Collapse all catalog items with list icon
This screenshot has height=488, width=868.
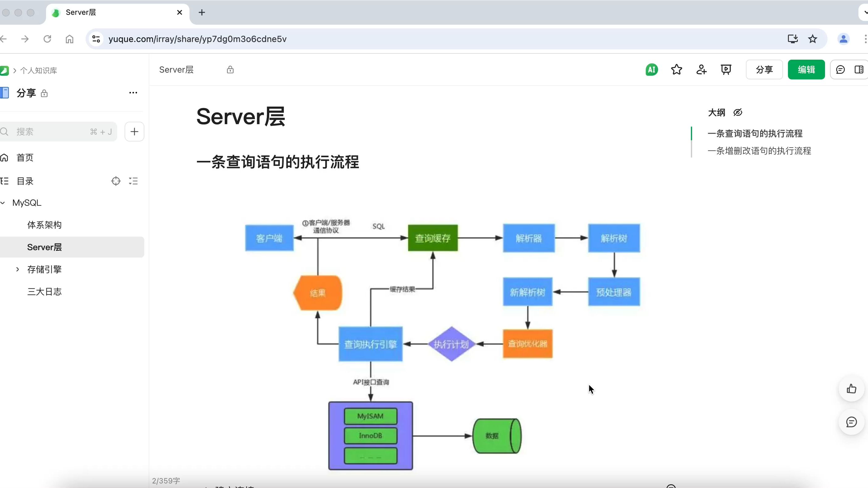[133, 181]
